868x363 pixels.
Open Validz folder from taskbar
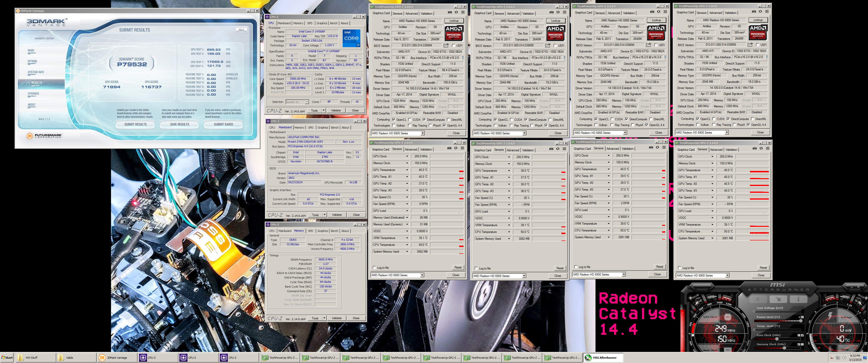pyautogui.click(x=76, y=358)
